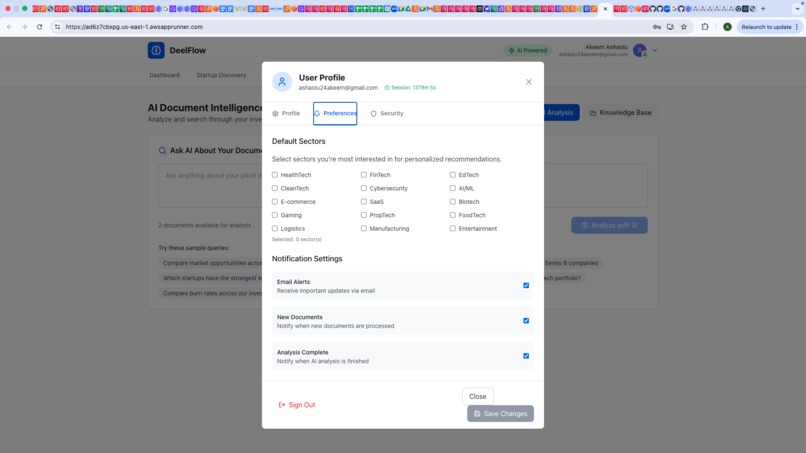Go to the Dashboard nav item
This screenshot has width=806, height=453.
point(164,75)
